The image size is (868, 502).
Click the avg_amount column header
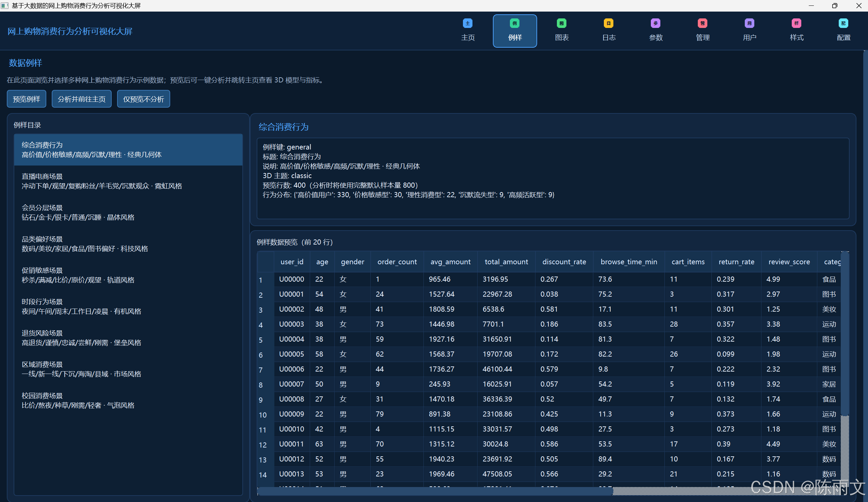pyautogui.click(x=451, y=262)
